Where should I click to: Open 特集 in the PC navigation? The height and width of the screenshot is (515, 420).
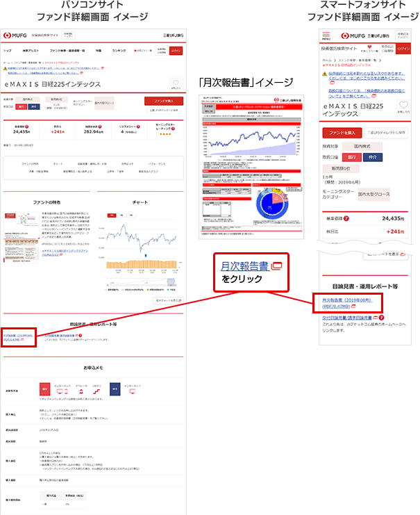[x=99, y=51]
